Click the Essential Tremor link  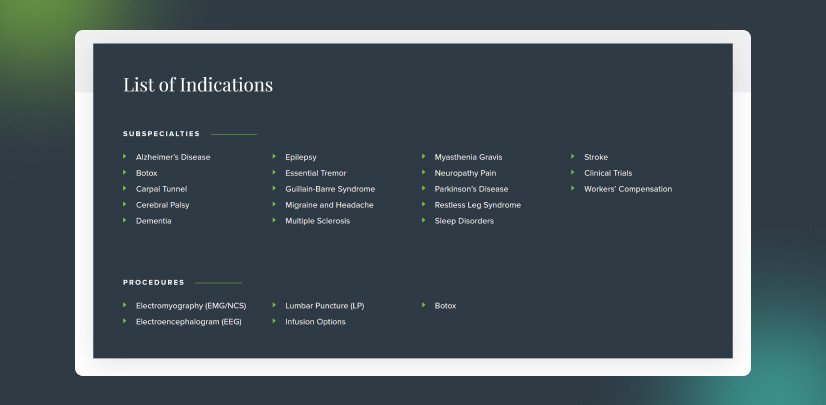click(316, 173)
